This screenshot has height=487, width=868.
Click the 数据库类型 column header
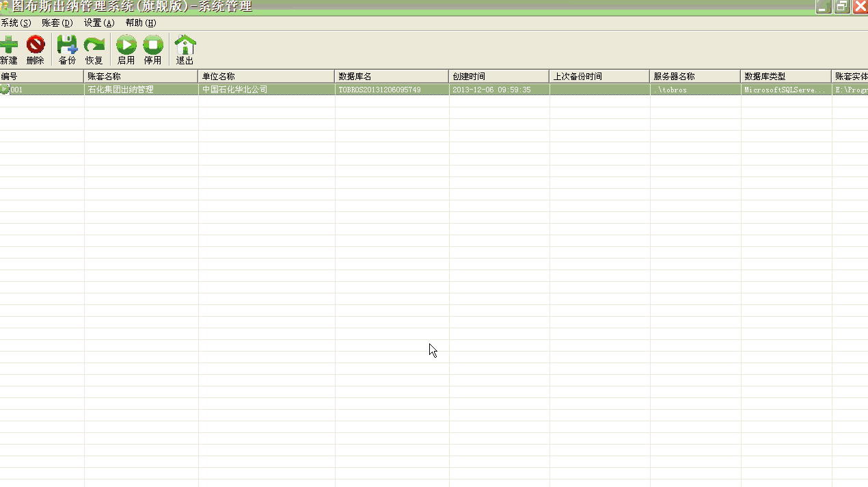(x=786, y=76)
